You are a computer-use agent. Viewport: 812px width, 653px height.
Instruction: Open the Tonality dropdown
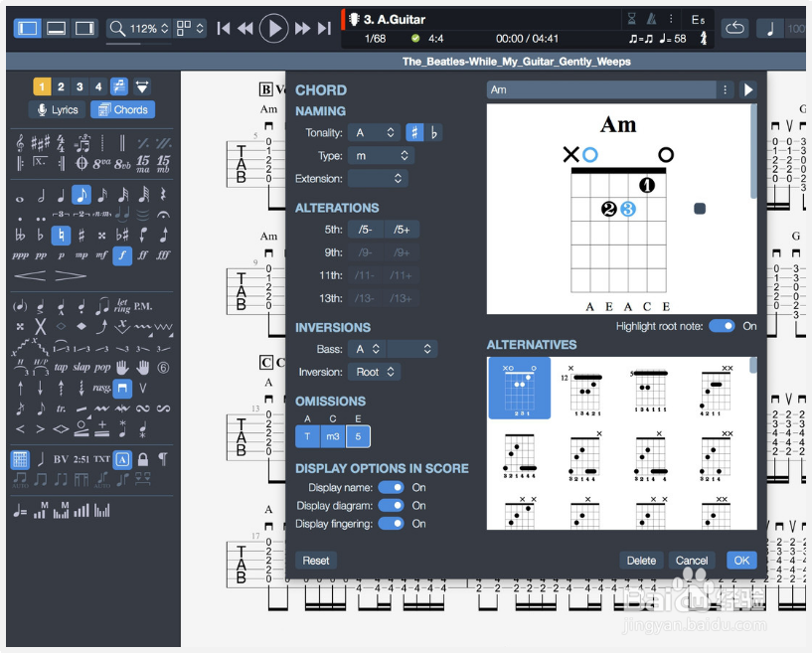click(x=374, y=133)
